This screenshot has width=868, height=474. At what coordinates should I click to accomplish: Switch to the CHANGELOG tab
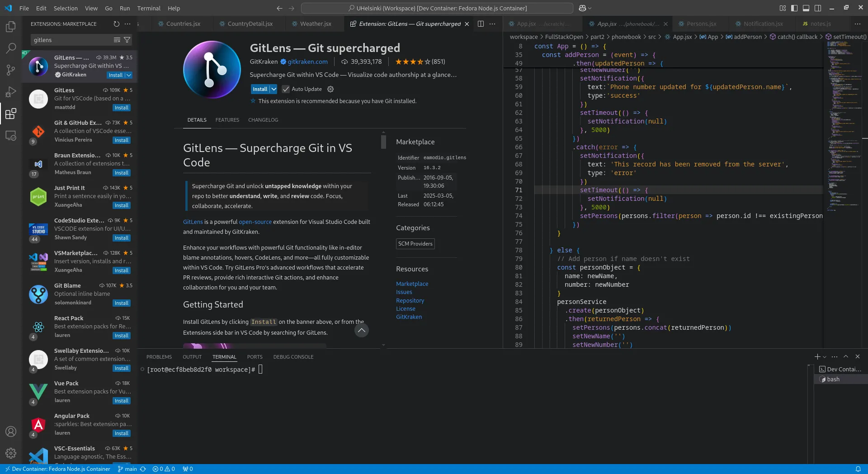tap(263, 120)
